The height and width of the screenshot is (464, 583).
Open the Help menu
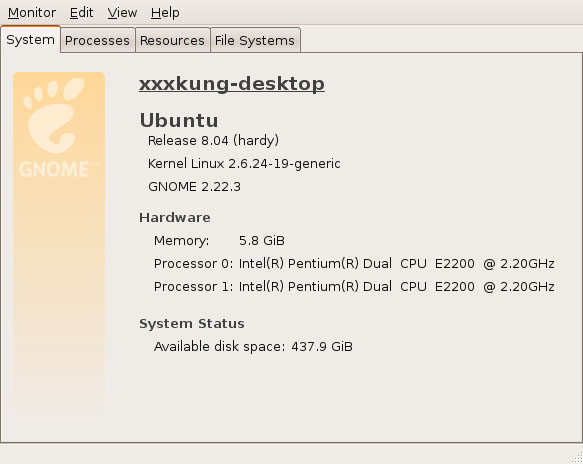[x=165, y=13]
